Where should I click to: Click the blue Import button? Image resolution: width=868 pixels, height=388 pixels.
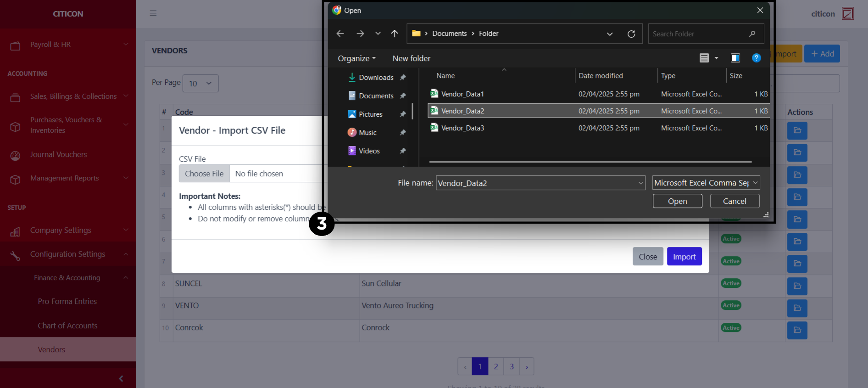684,257
